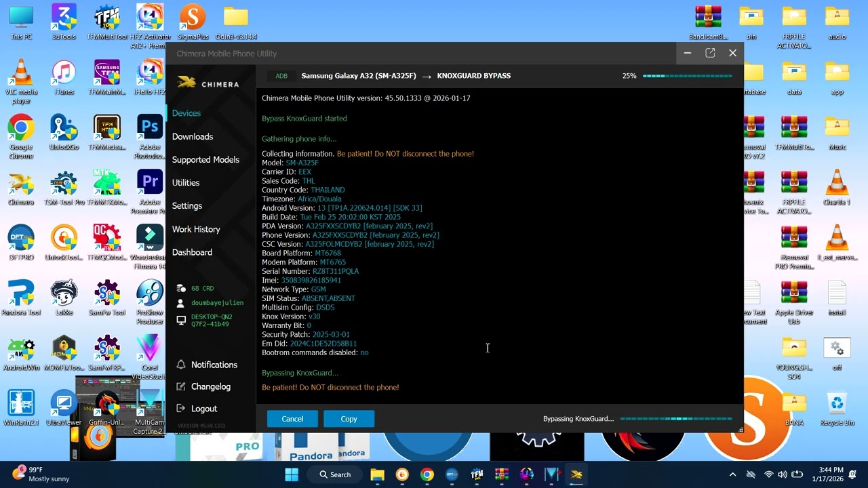The width and height of the screenshot is (868, 488).
Task: Open volume control in system tray
Action: [783, 474]
